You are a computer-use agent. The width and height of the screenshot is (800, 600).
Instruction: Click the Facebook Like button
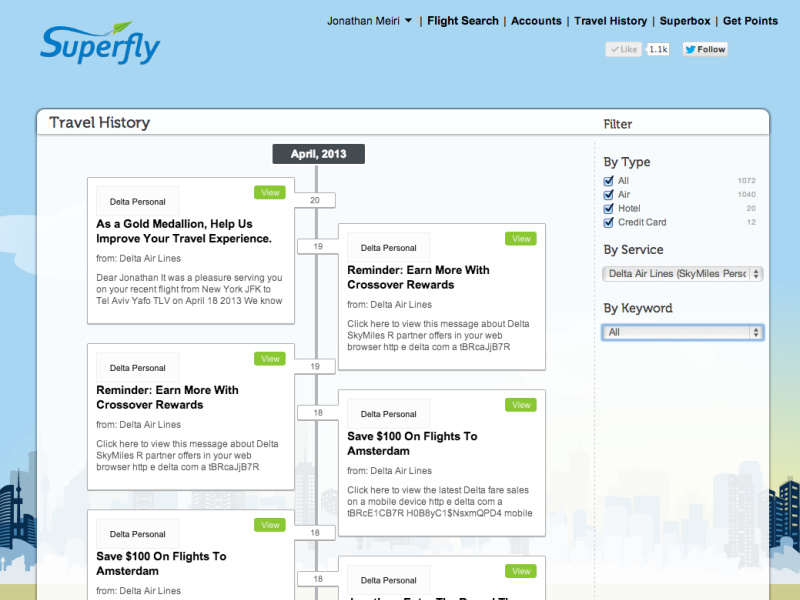(x=623, y=49)
